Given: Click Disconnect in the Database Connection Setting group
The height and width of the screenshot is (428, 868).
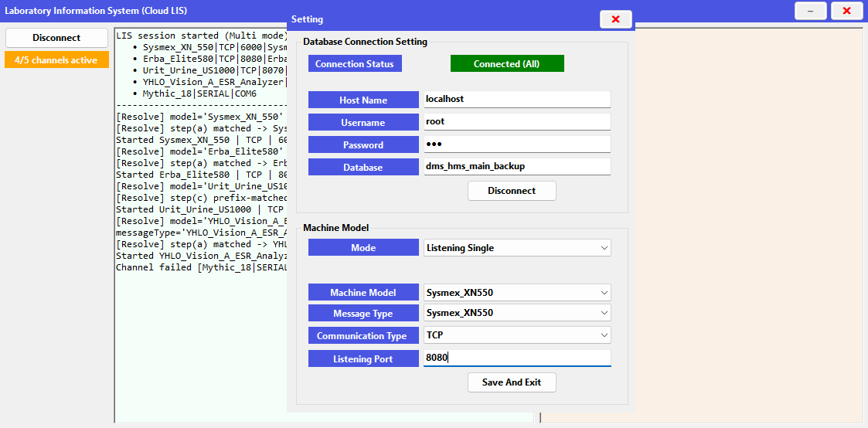Looking at the screenshot, I should click(x=512, y=191).
